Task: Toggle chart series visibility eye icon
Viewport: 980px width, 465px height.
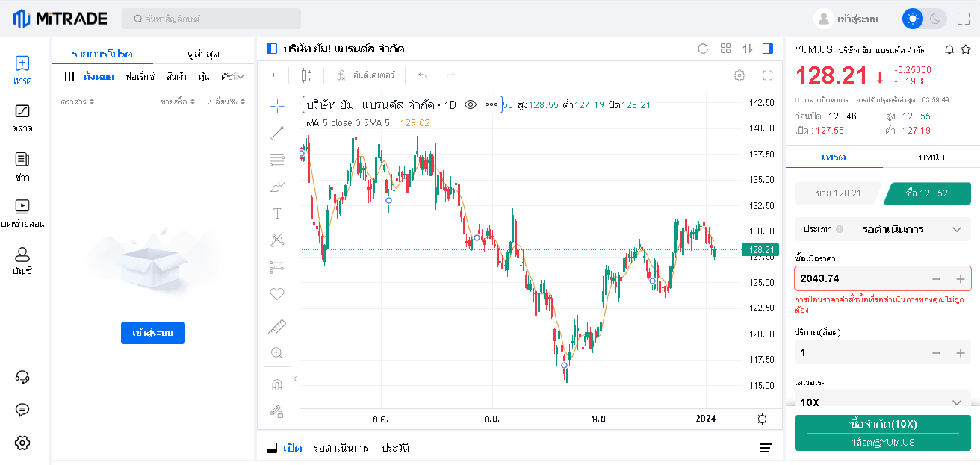Action: [x=471, y=105]
